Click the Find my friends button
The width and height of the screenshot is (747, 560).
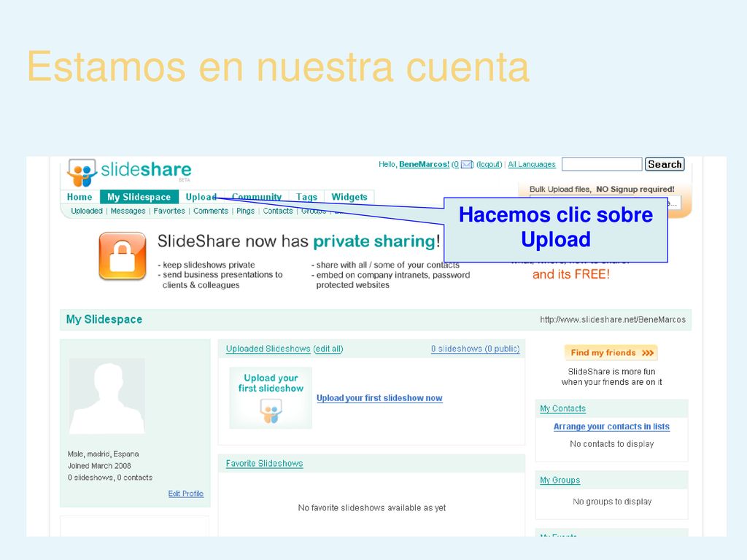[x=611, y=353]
